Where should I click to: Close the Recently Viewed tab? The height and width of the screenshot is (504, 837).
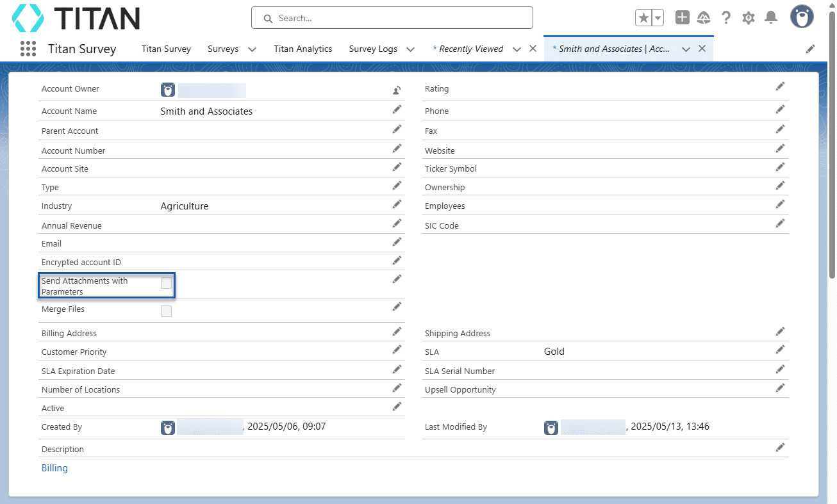pos(533,49)
